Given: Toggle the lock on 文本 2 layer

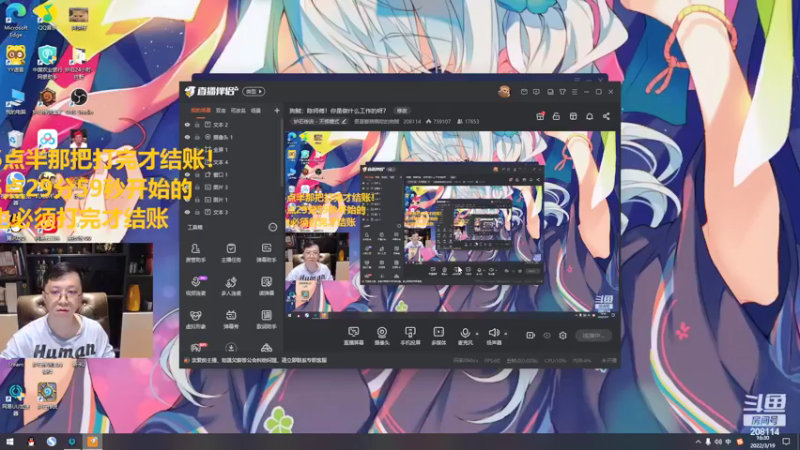Looking at the screenshot, I should [x=197, y=124].
